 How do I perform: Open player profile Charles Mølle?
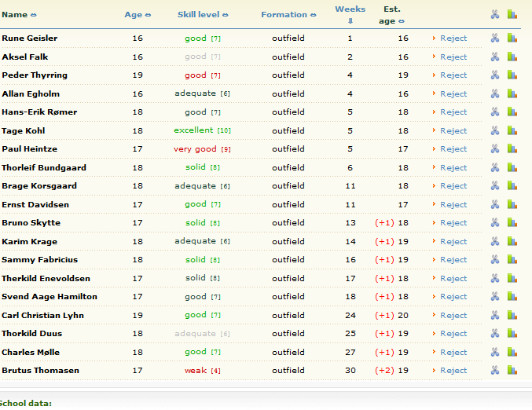click(x=31, y=353)
